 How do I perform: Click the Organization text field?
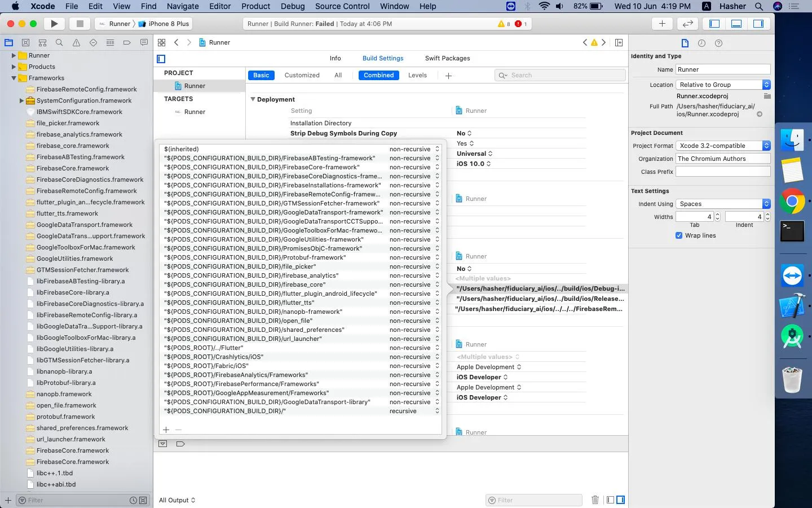(723, 159)
